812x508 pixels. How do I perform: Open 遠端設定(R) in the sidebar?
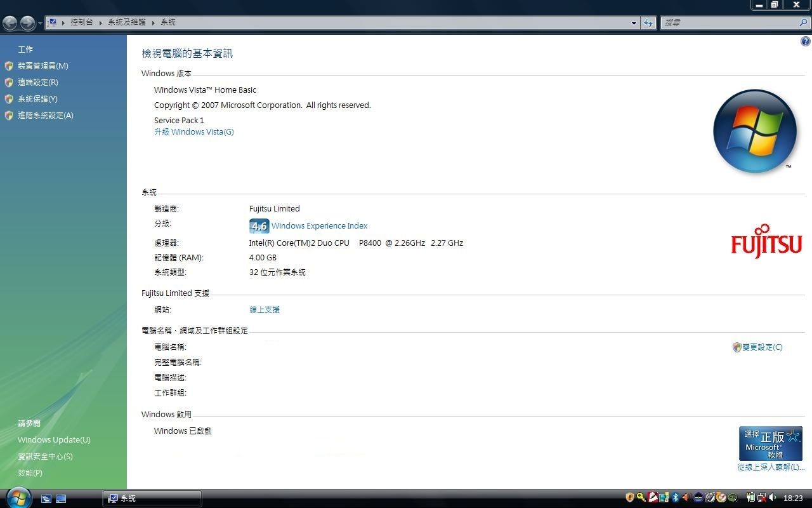coord(38,83)
